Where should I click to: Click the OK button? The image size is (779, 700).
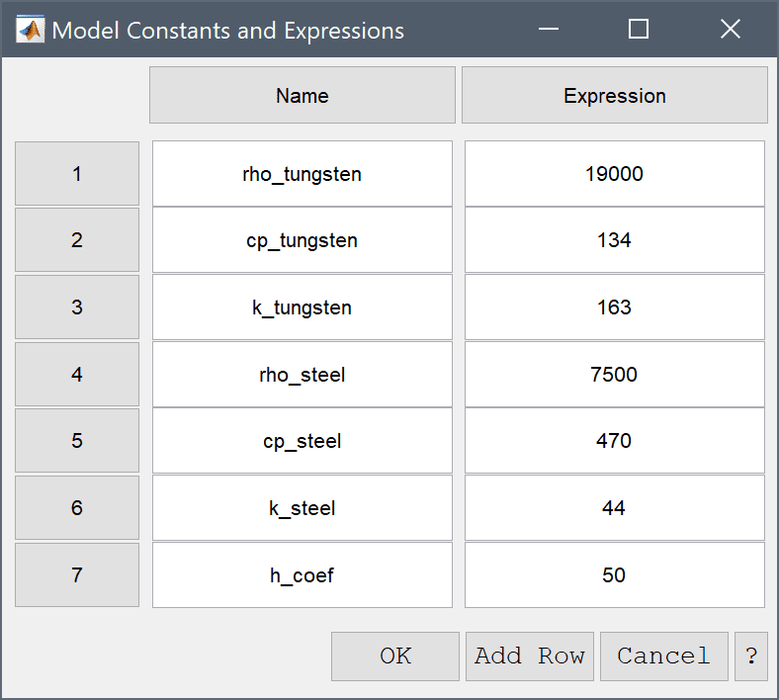395,656
